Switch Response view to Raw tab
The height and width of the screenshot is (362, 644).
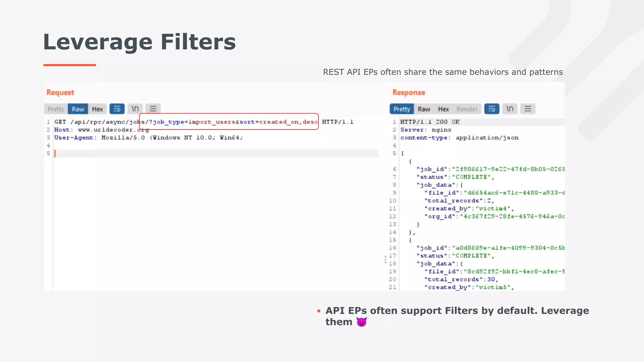(x=424, y=109)
